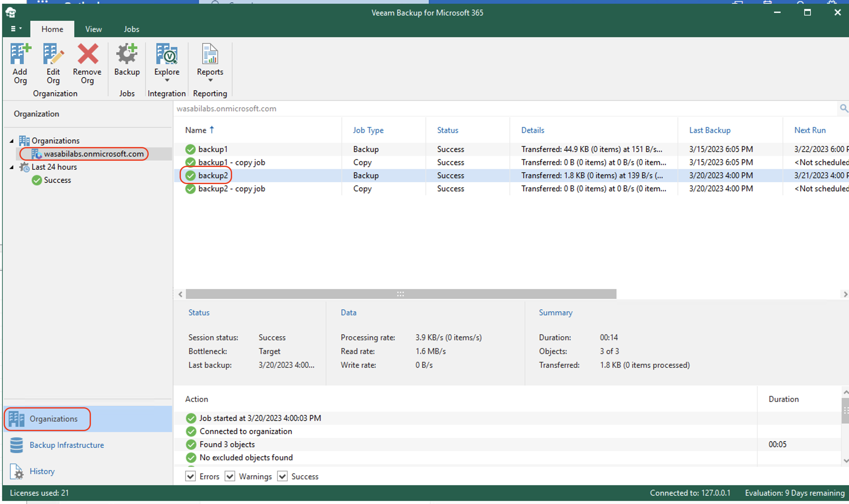Sort by the Job Type column
This screenshot has width=849, height=504.
click(x=368, y=130)
